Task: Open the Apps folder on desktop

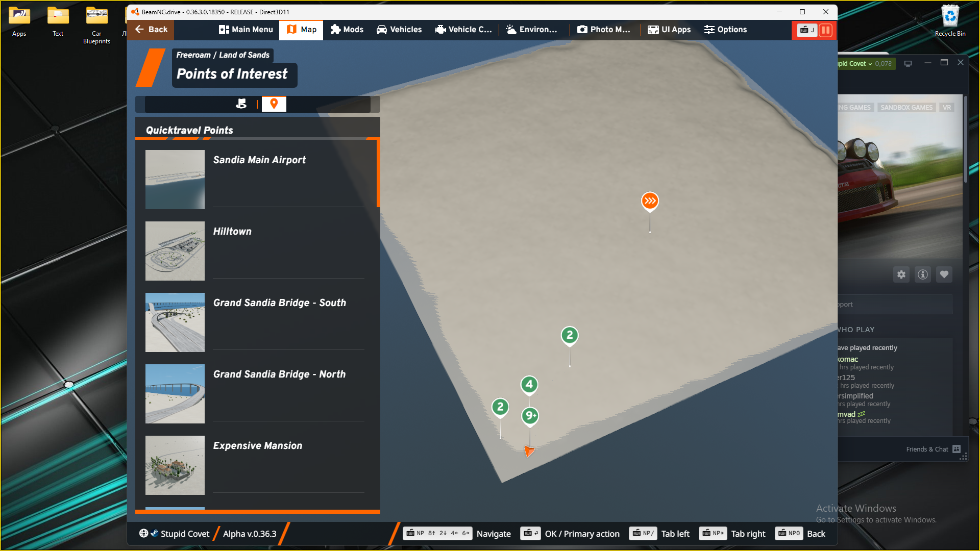Action: (x=19, y=22)
